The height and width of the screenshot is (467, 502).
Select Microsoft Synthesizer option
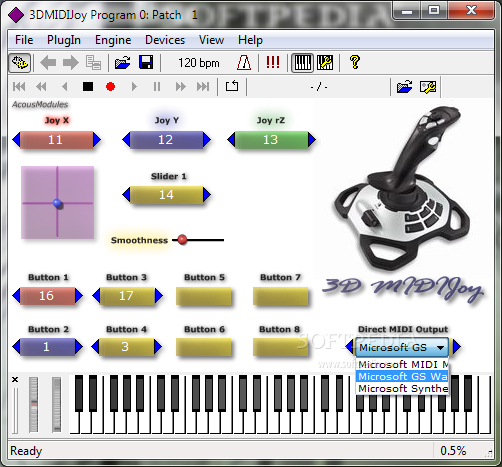point(402,388)
